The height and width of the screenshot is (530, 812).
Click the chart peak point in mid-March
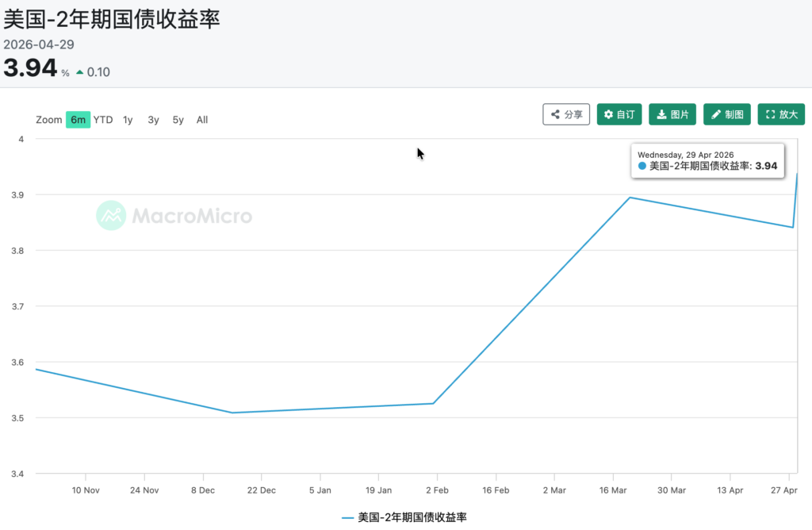pos(630,198)
